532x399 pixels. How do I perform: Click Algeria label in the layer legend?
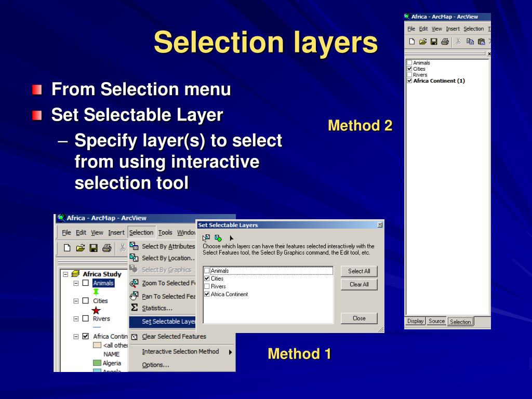[x=112, y=363]
